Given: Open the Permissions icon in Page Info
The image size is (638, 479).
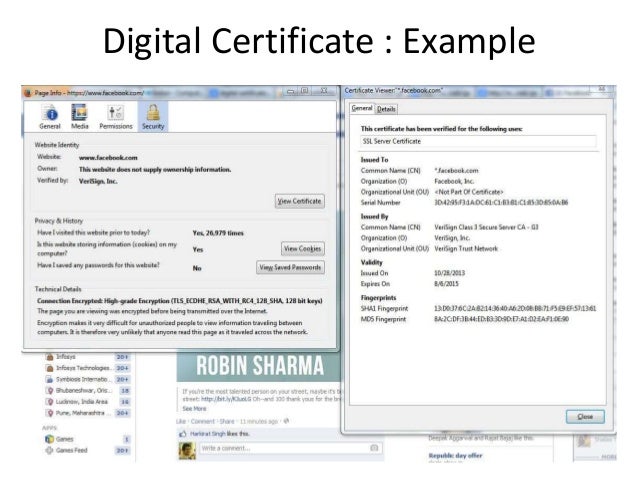Looking at the screenshot, I should point(116,117).
